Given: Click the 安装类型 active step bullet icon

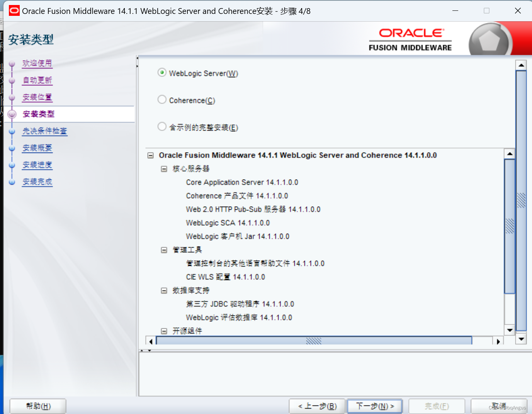Looking at the screenshot, I should pyautogui.click(x=12, y=114).
